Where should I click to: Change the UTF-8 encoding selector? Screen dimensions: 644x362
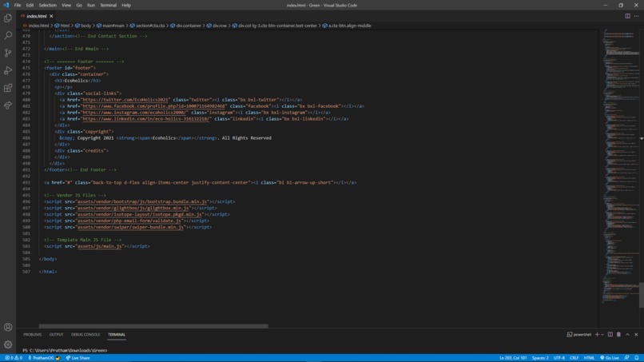coord(559,358)
